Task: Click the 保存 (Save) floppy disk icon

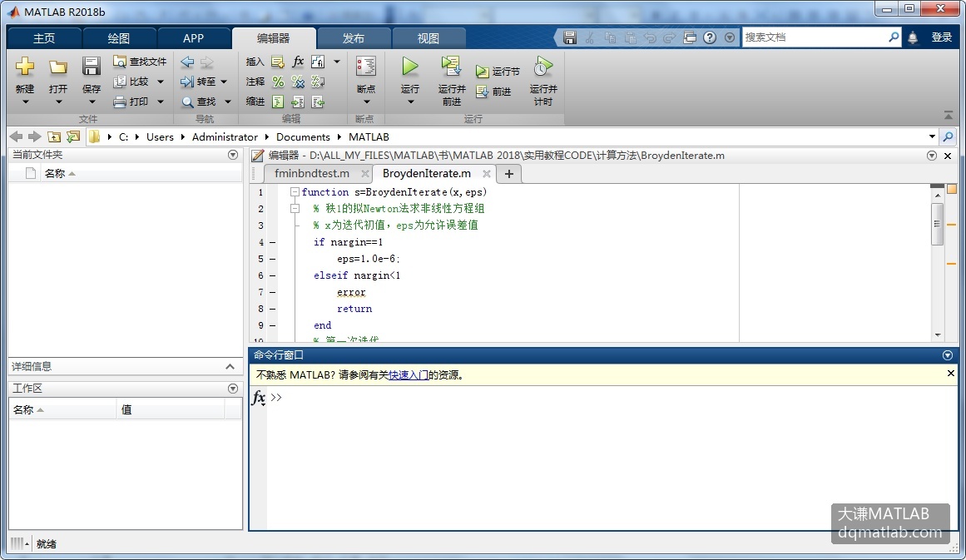Action: point(92,67)
